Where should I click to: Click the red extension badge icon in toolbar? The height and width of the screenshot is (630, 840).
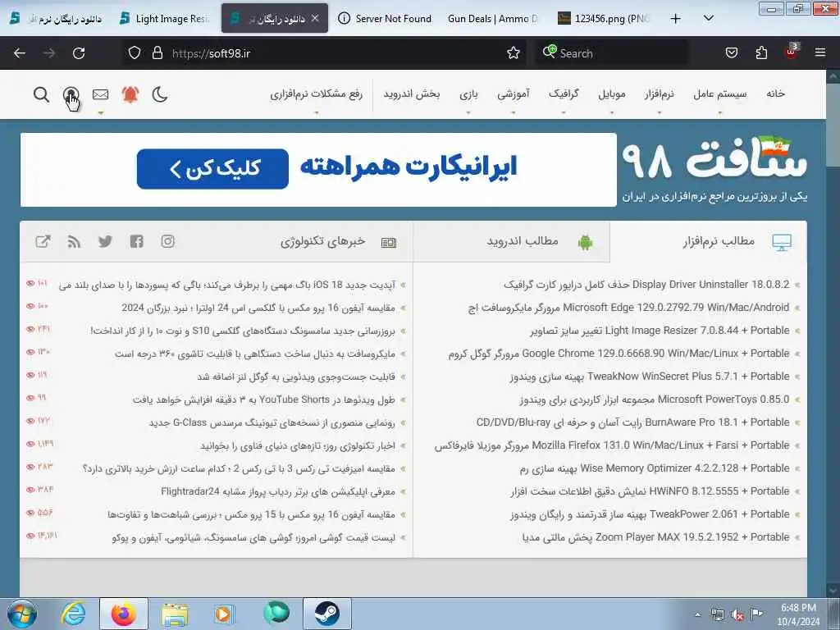click(x=792, y=52)
